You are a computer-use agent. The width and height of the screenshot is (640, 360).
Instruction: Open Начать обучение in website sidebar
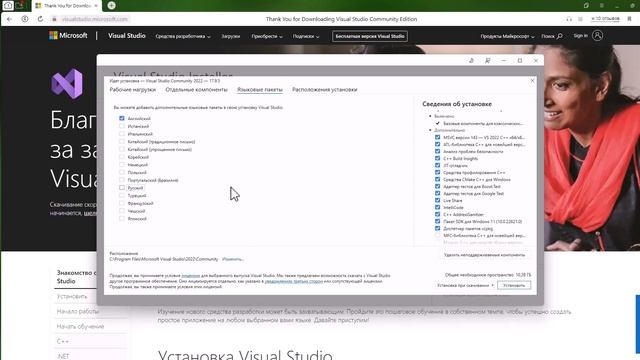(80, 327)
